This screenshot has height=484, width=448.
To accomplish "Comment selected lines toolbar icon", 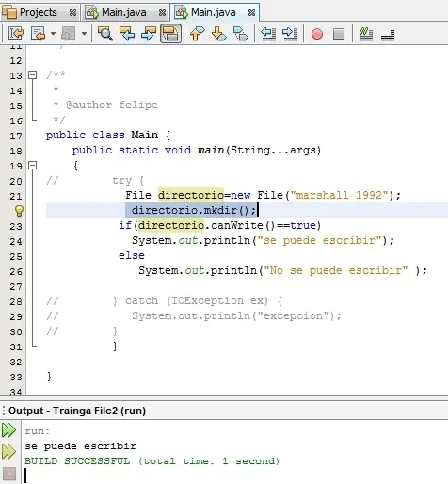I will (366, 34).
